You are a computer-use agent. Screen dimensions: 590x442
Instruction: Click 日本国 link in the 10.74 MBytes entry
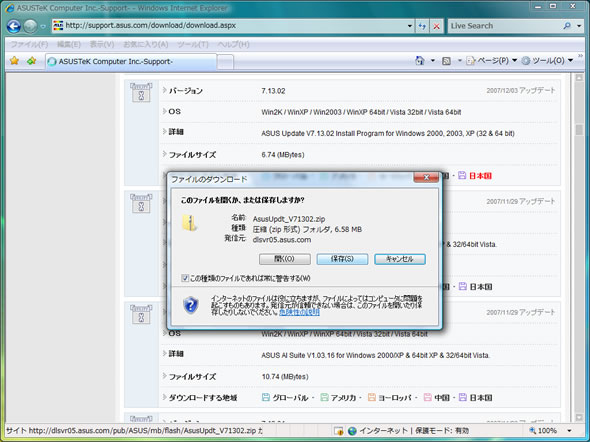click(481, 398)
